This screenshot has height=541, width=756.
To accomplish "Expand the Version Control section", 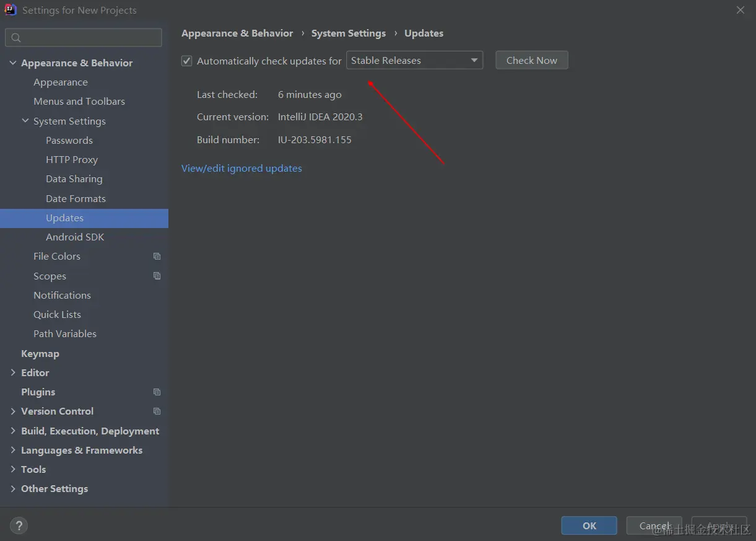I will 13,411.
